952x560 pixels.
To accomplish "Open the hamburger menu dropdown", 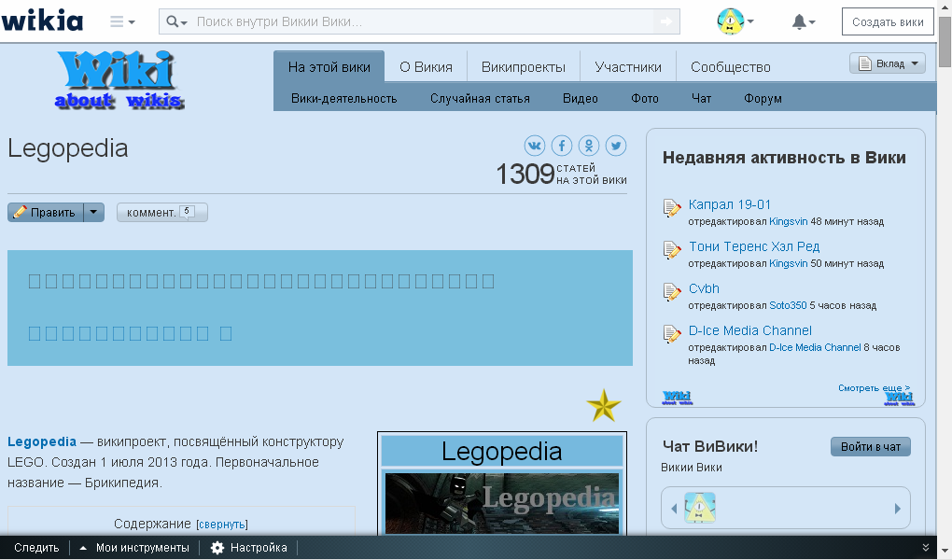I will (122, 21).
